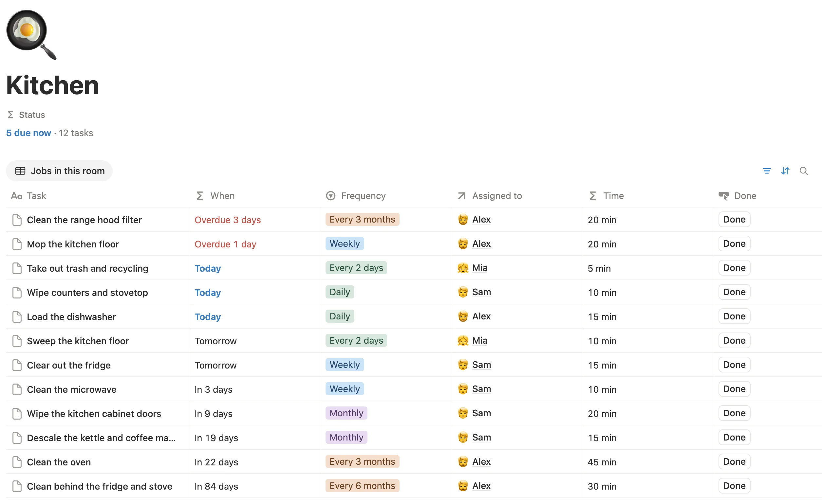Screen dimensions: 822x504
Task: Open the sort arrows icon
Action: pos(785,171)
